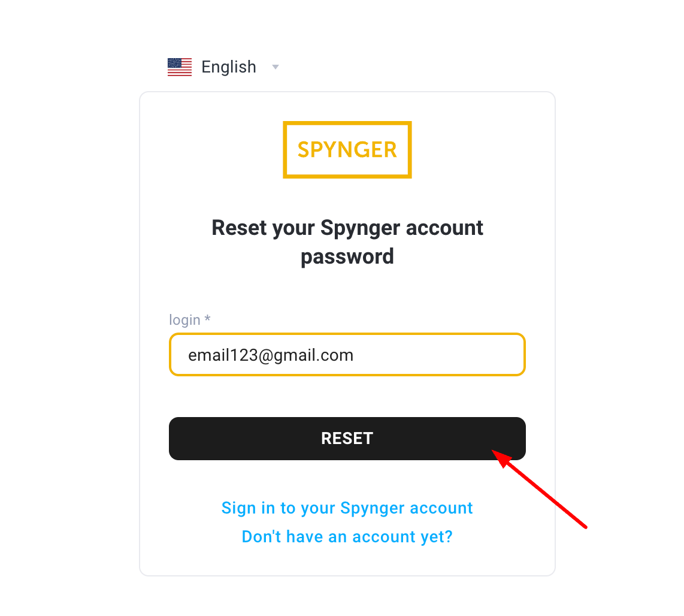Screen dimensions: 684x616
Task: Click the US flag icon
Action: 180,67
